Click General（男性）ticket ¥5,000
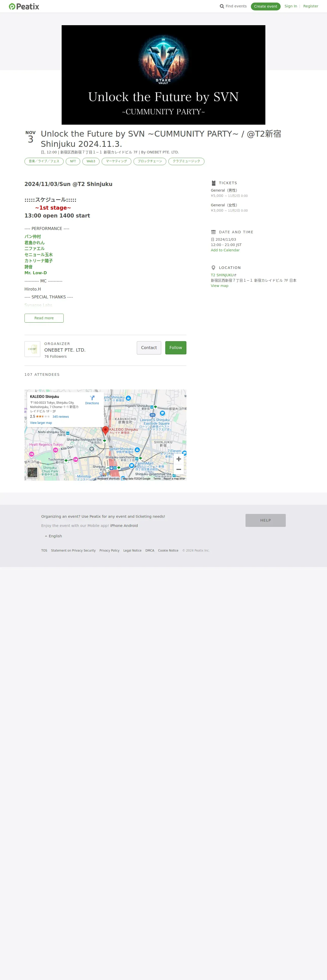This screenshot has height=980, width=327. pyautogui.click(x=229, y=193)
